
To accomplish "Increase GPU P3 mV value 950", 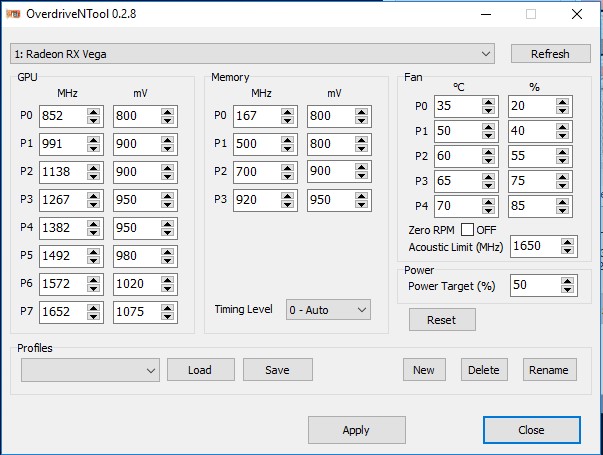I will (167, 196).
